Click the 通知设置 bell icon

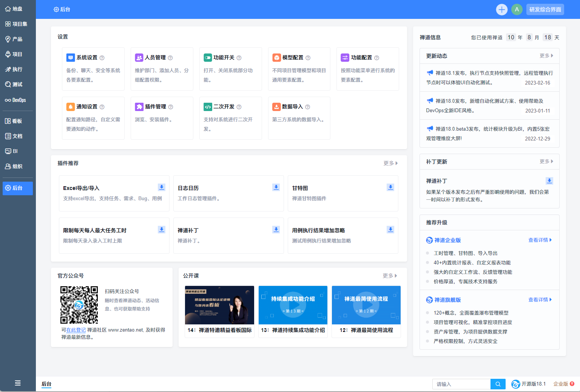[70, 106]
